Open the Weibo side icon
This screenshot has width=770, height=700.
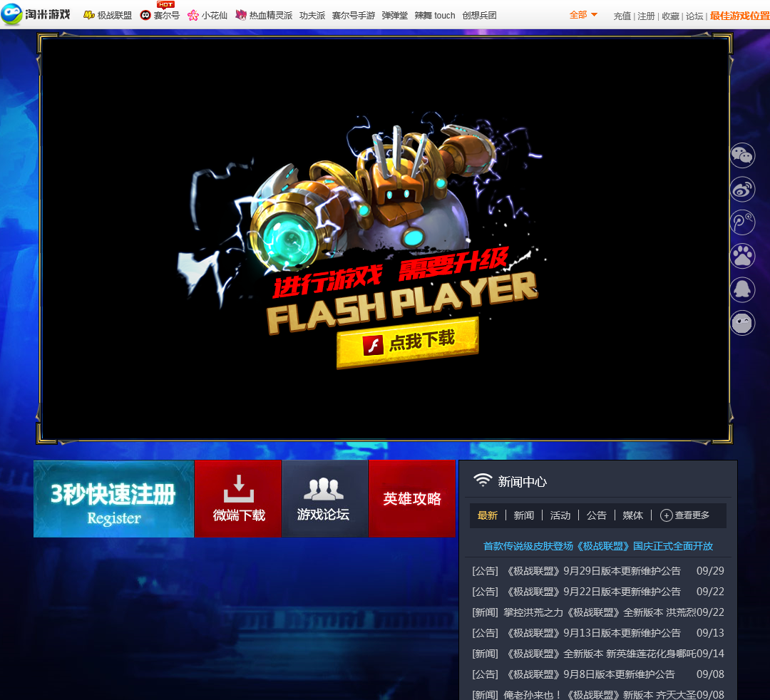coord(742,189)
